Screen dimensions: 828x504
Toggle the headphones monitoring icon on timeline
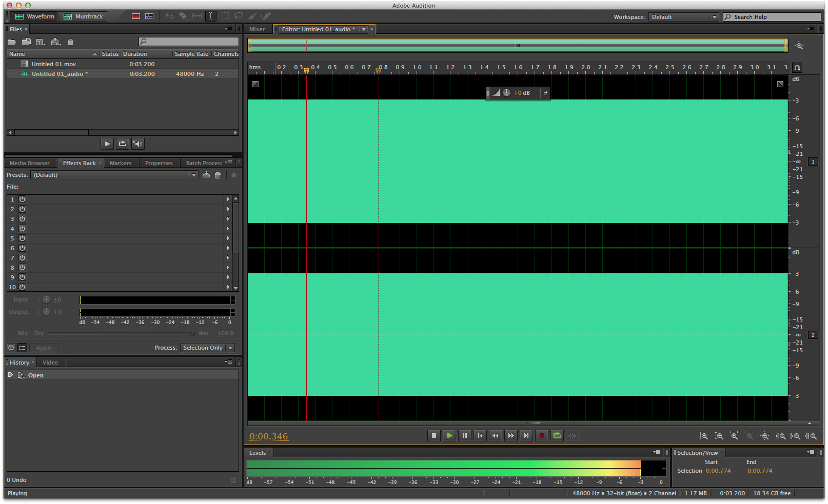pos(797,68)
